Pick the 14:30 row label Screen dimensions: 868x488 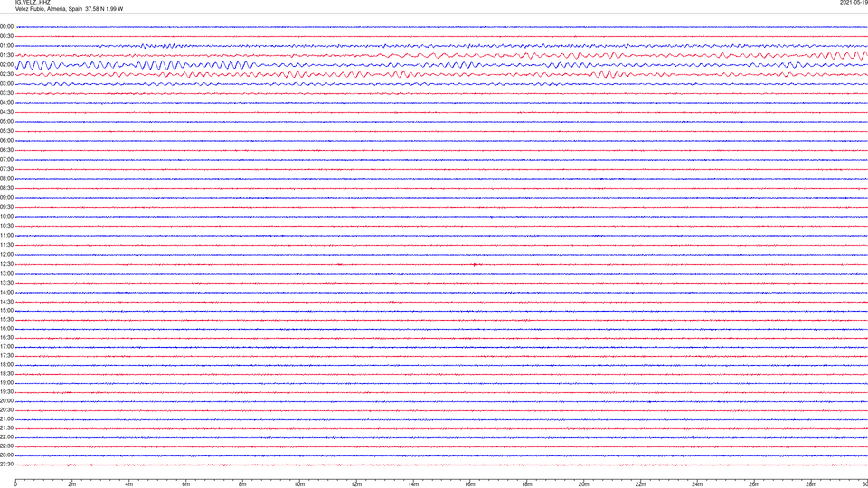[x=6, y=302]
